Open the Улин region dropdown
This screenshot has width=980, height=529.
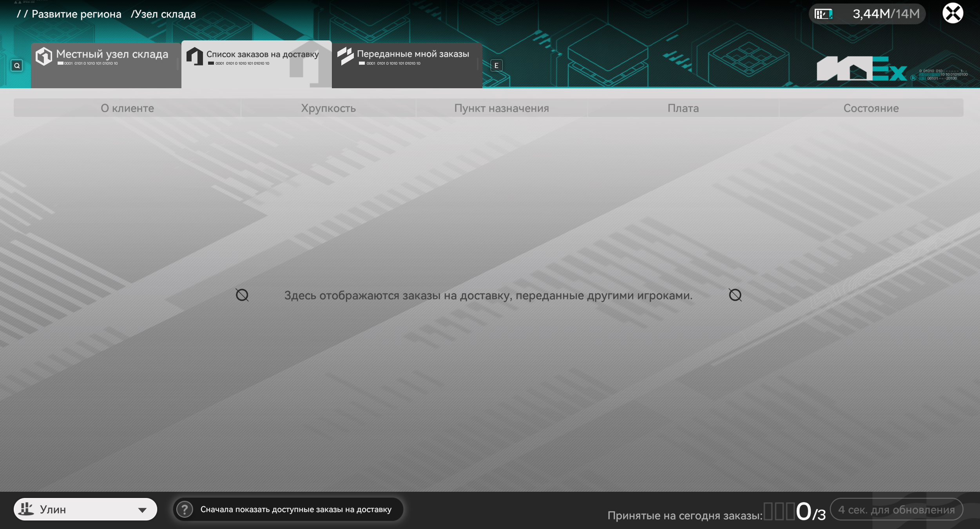tap(85, 509)
